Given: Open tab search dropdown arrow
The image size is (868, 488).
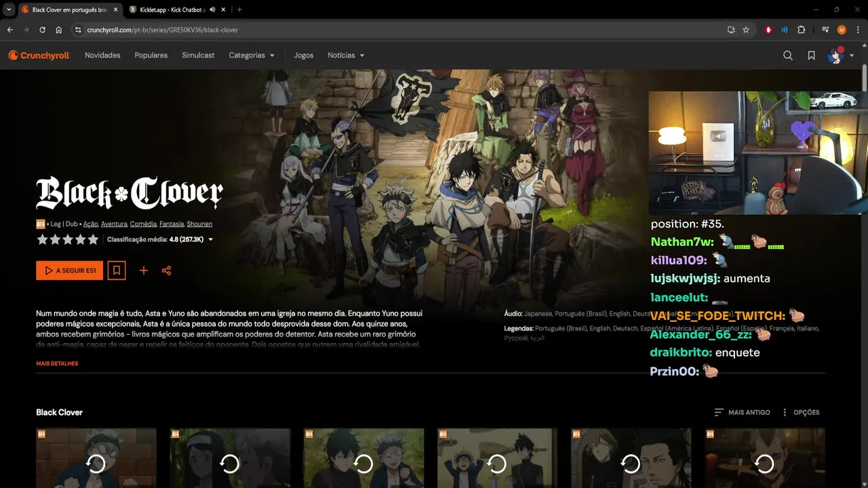Looking at the screenshot, I should coord(8,9).
